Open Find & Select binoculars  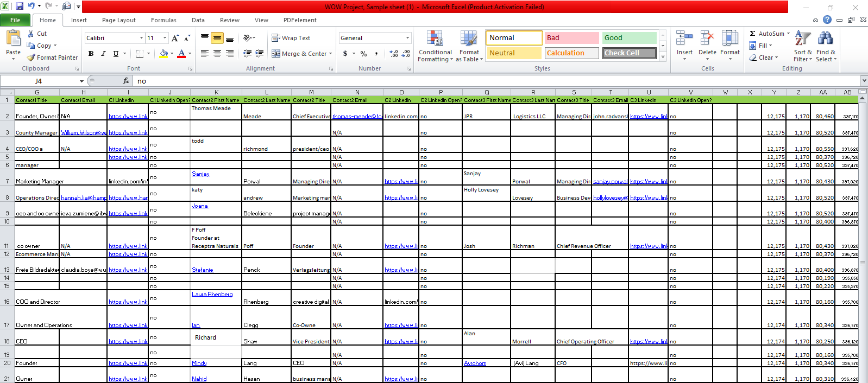(826, 46)
